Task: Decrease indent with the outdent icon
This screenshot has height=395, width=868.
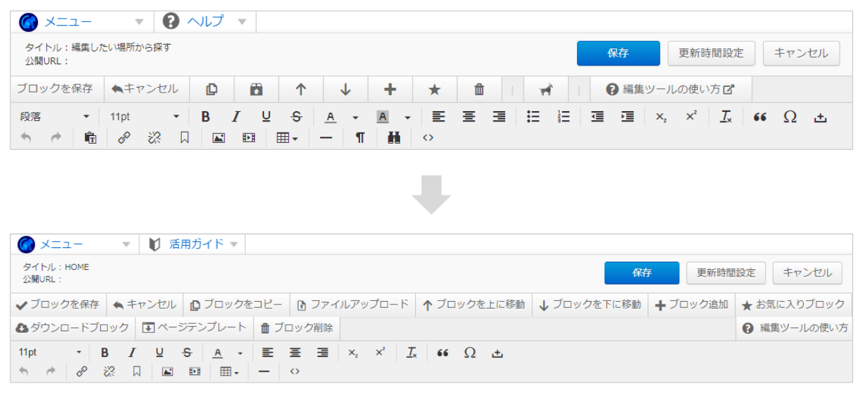Action: click(598, 117)
